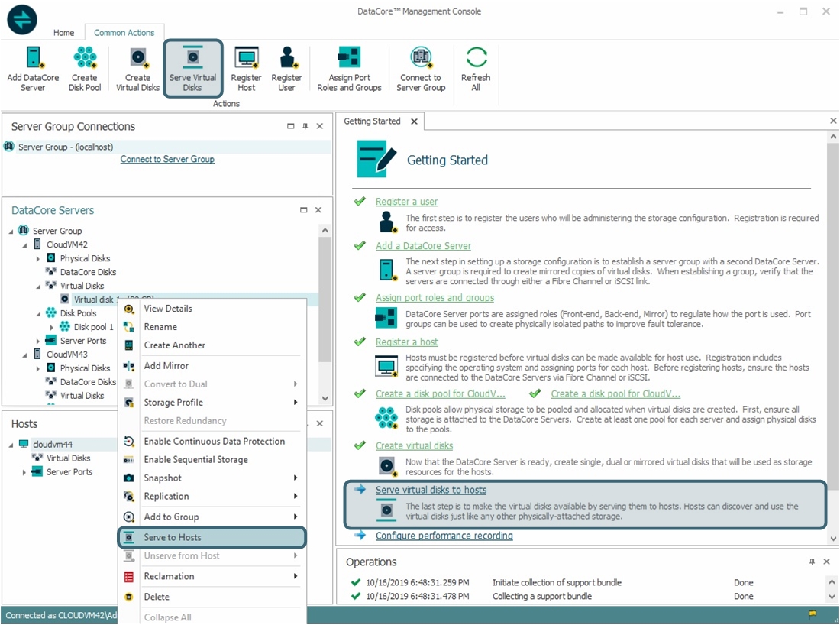The height and width of the screenshot is (625, 840).
Task: Switch to the Home ribbon tab
Action: (64, 33)
